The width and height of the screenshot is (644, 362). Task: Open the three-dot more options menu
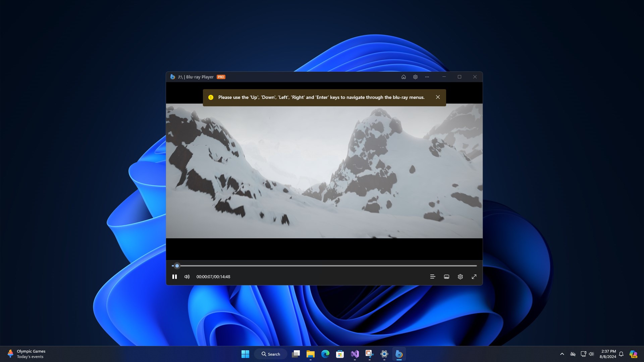click(427, 77)
